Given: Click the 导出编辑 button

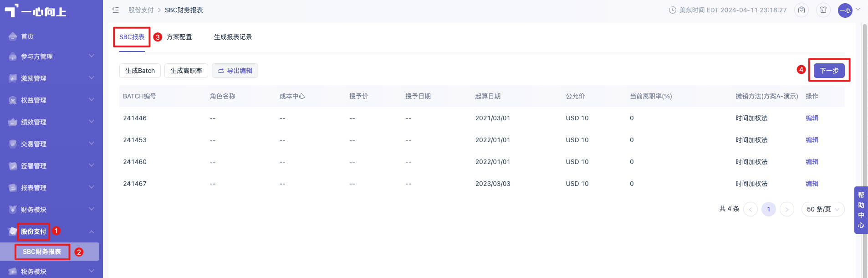Looking at the screenshot, I should [235, 71].
